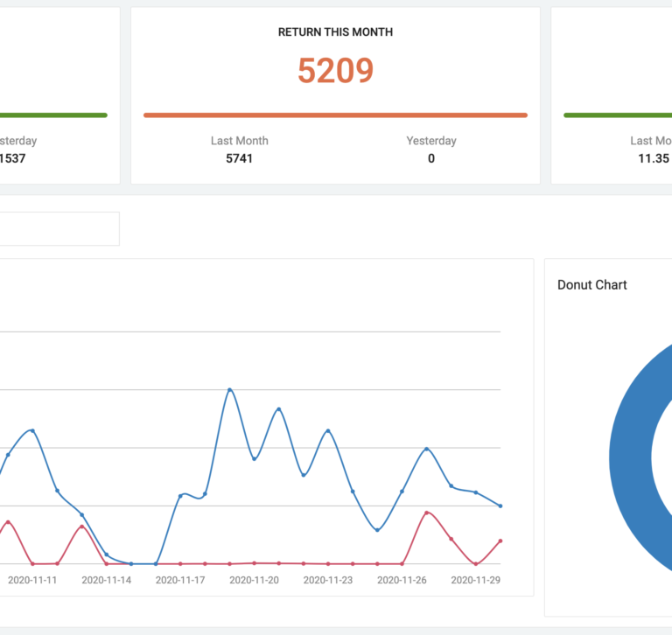The image size is (672, 635).
Task: Click the green progress bar in the left card
Action: tap(52, 115)
